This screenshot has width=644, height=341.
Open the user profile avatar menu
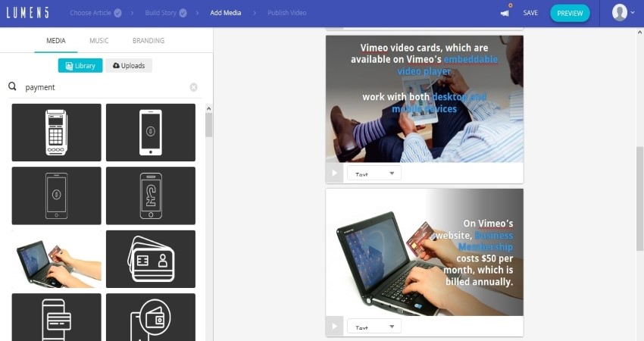pos(619,12)
